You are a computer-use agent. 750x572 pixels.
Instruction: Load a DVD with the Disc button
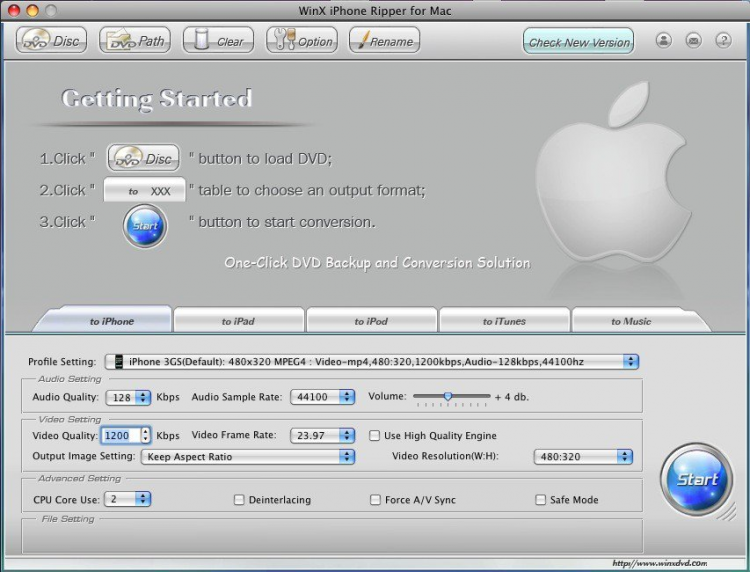coord(51,40)
